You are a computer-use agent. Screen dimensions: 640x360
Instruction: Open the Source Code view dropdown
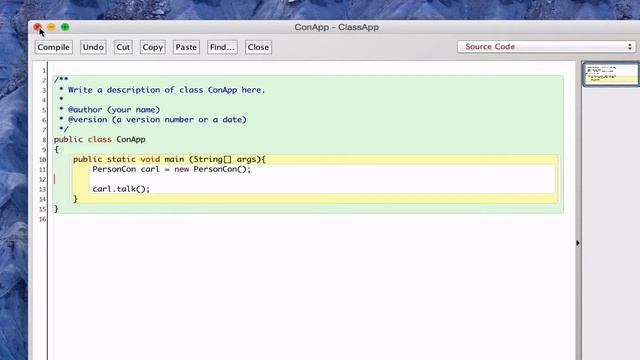click(547, 47)
